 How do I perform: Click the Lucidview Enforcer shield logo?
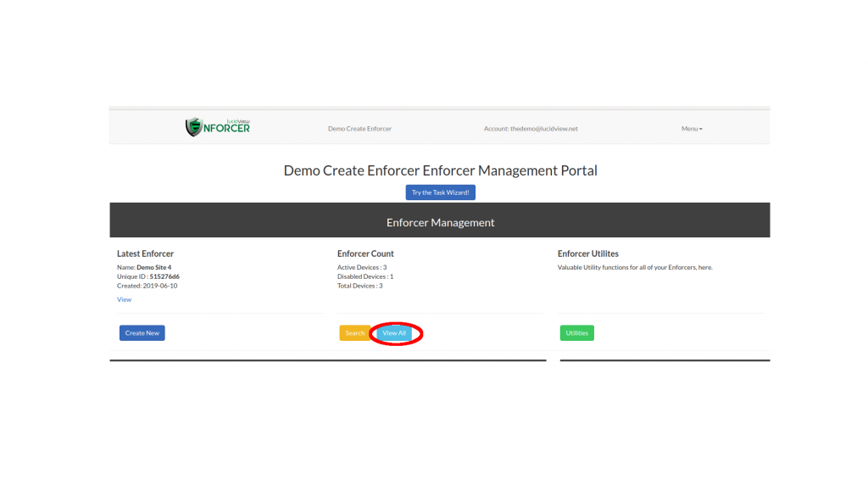coord(218,127)
